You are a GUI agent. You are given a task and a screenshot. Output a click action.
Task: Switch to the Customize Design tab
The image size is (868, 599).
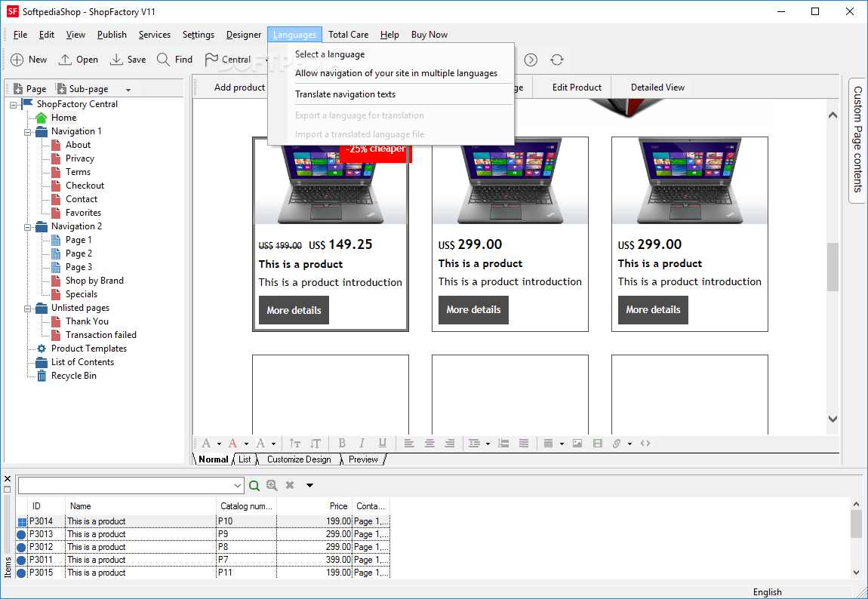[x=299, y=459]
